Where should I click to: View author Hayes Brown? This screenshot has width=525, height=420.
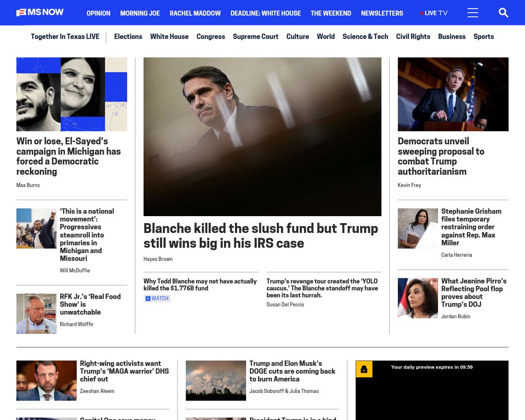(x=158, y=259)
